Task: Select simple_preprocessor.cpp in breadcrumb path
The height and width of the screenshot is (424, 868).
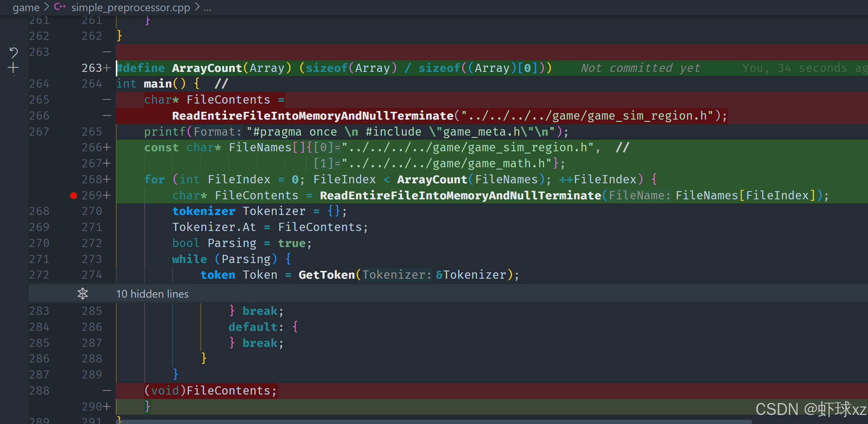Action: click(130, 7)
